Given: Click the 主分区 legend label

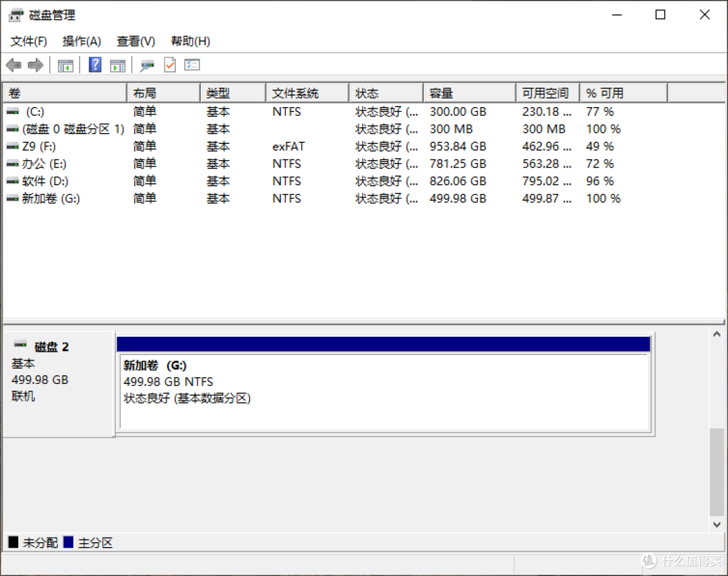Looking at the screenshot, I should (x=95, y=542).
